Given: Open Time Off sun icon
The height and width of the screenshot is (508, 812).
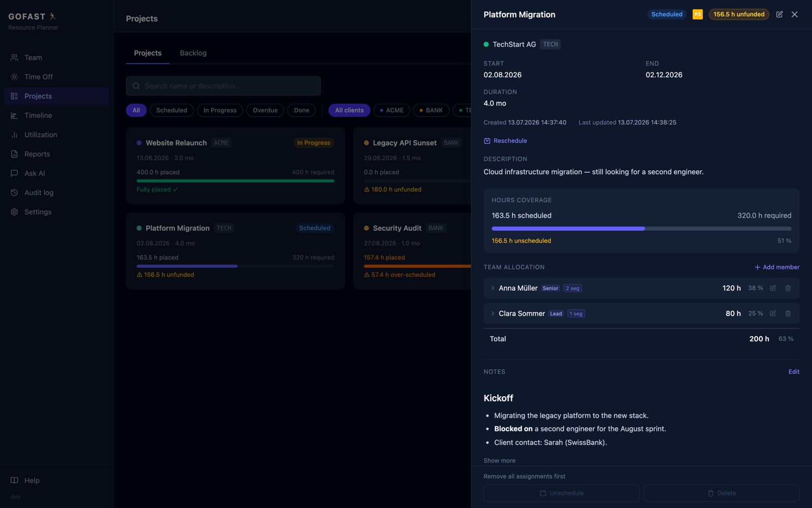Looking at the screenshot, I should 14,77.
